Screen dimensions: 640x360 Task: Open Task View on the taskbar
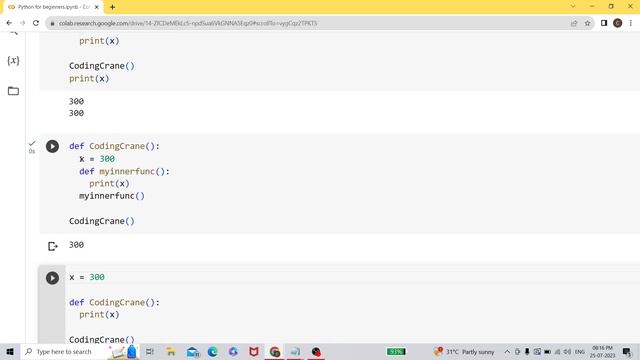pos(150,351)
